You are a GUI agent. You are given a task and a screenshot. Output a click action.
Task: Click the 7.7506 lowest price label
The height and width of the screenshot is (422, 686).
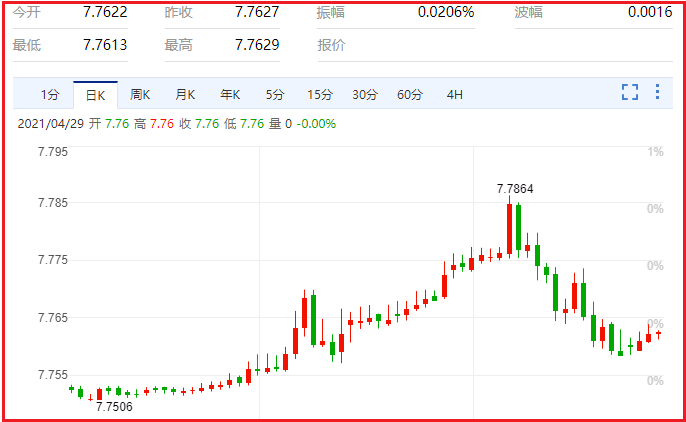point(114,407)
